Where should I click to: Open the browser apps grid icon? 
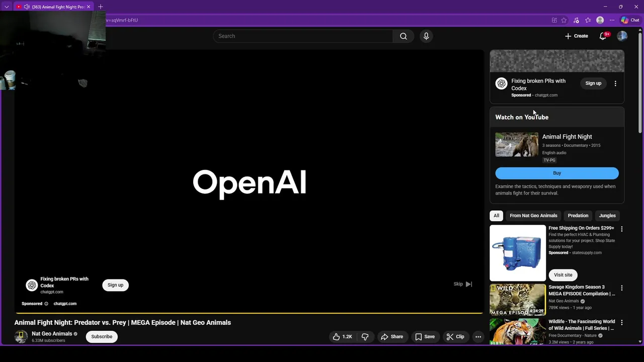coord(554,20)
